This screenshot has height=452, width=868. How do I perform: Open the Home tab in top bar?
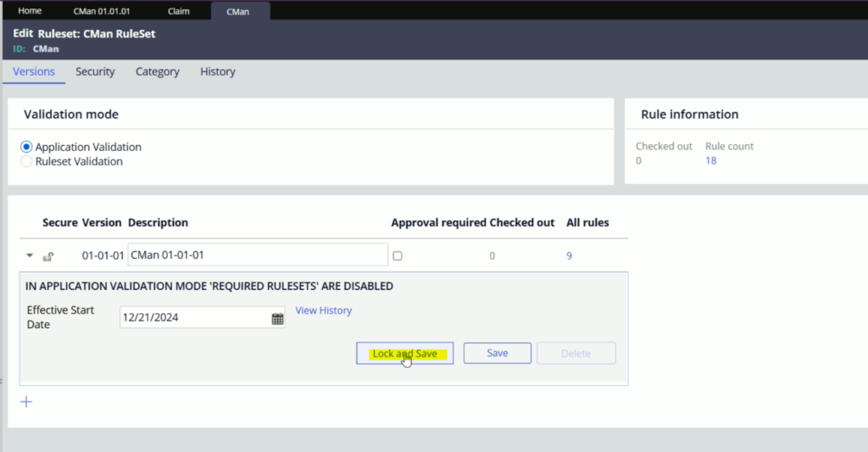pyautogui.click(x=30, y=10)
